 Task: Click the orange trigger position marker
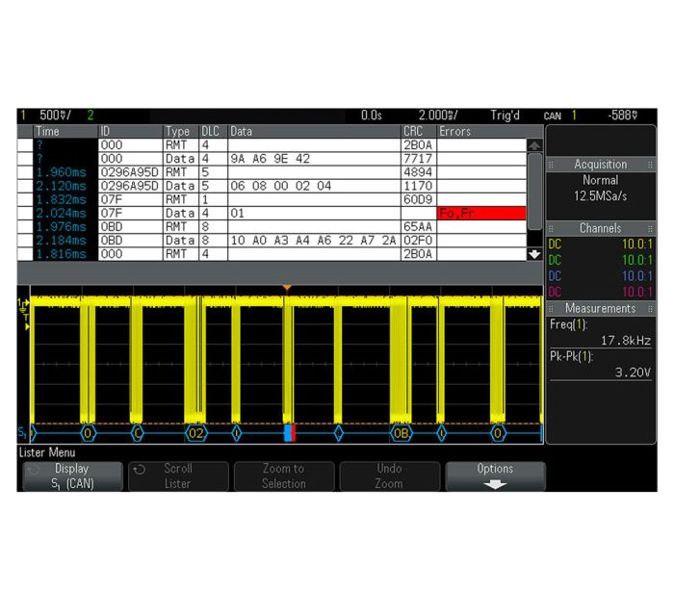(x=287, y=288)
